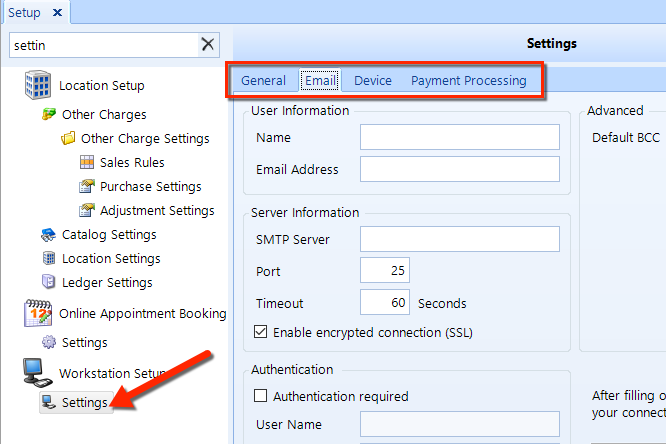Clear the search box with the X
The image size is (666, 444).
(x=208, y=44)
